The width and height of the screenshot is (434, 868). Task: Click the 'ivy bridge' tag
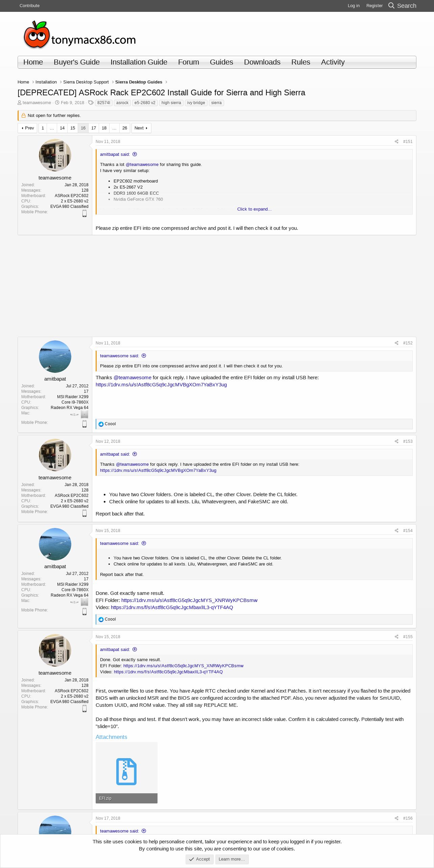(196, 103)
